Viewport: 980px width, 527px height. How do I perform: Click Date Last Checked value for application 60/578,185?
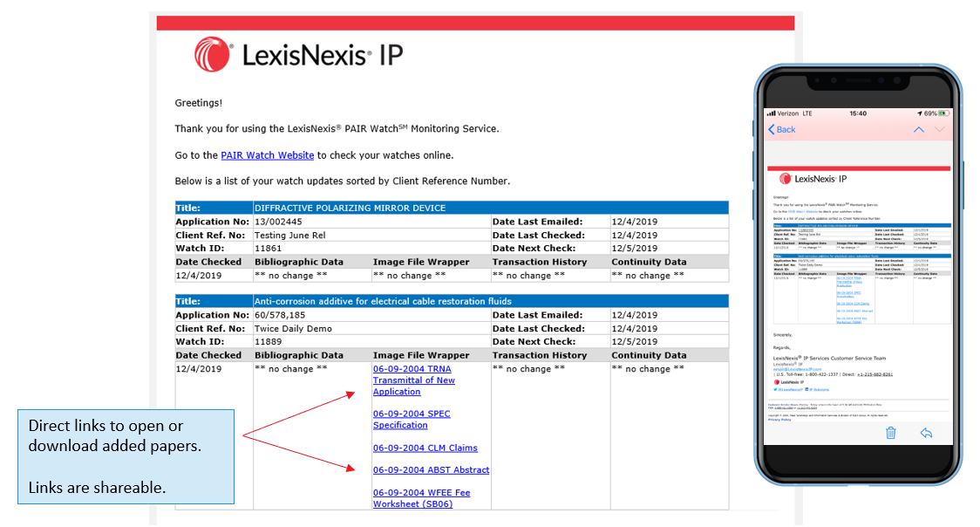pyautogui.click(x=635, y=328)
